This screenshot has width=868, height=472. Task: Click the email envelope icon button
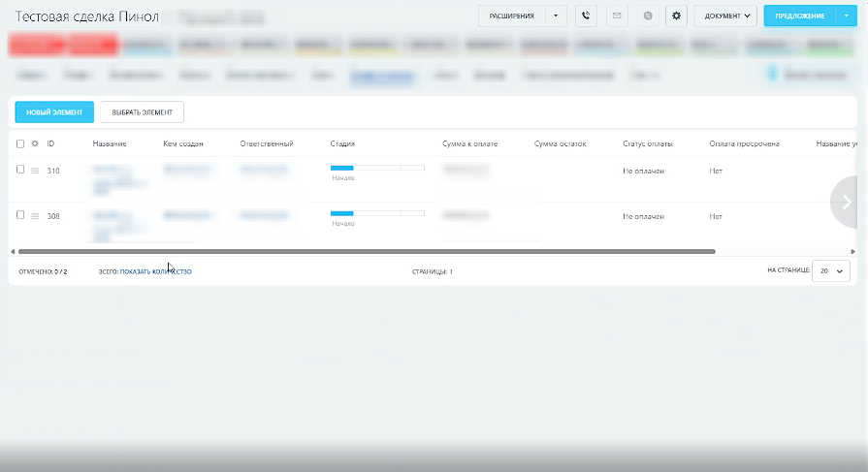point(616,16)
